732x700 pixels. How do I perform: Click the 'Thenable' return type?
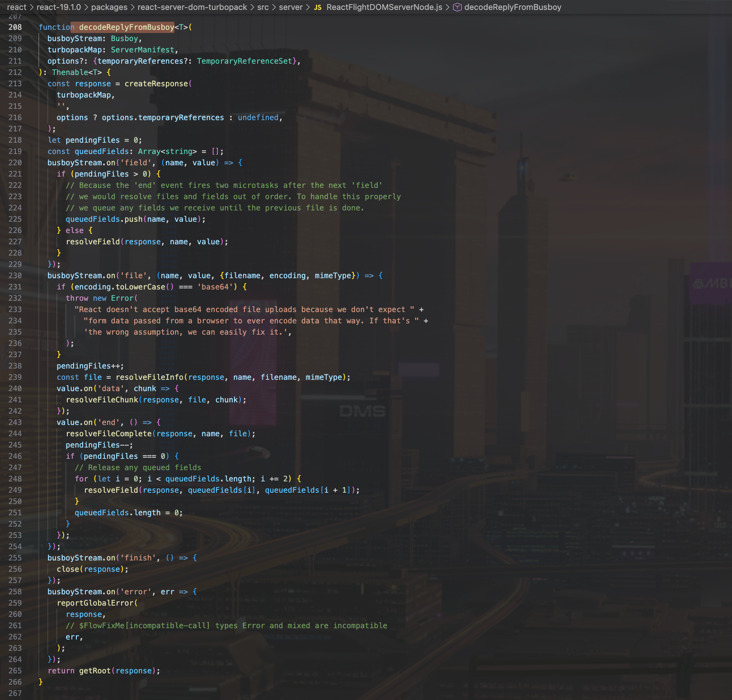pyautogui.click(x=70, y=72)
